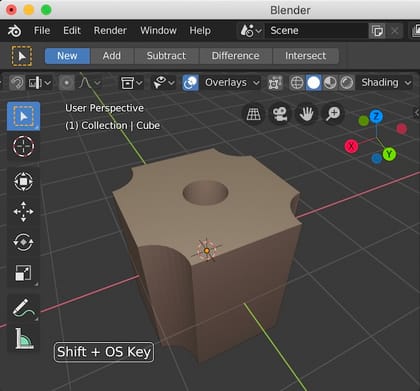Switch to LookDev shading mode
This screenshot has width=420, height=391.
click(330, 83)
